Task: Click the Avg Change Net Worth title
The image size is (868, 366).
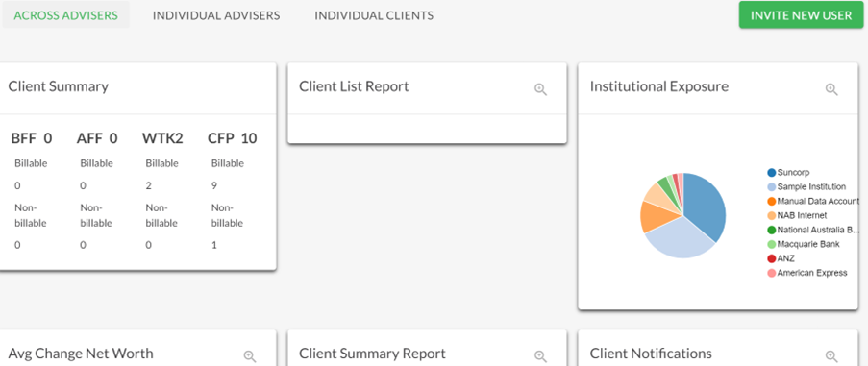Action: tap(81, 354)
